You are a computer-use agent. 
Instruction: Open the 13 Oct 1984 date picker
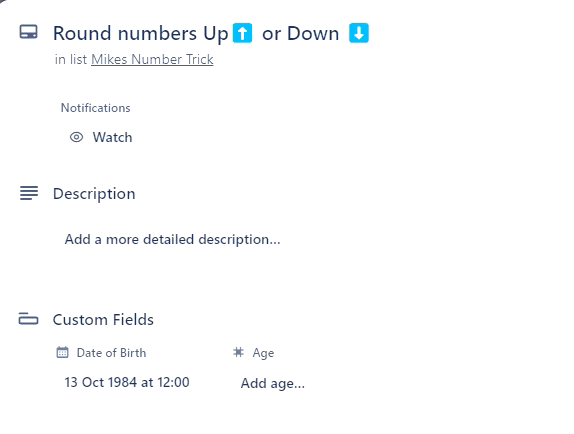click(x=127, y=382)
